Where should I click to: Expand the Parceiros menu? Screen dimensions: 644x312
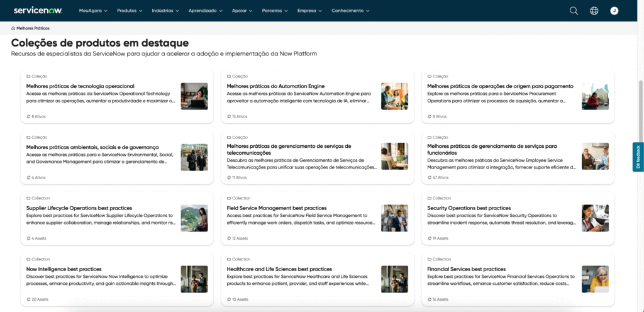click(275, 11)
